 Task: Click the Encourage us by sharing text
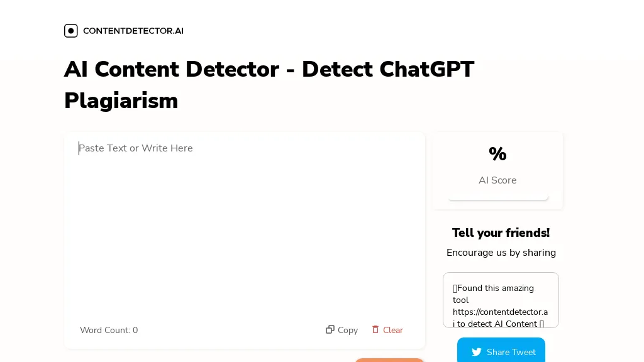point(501,253)
